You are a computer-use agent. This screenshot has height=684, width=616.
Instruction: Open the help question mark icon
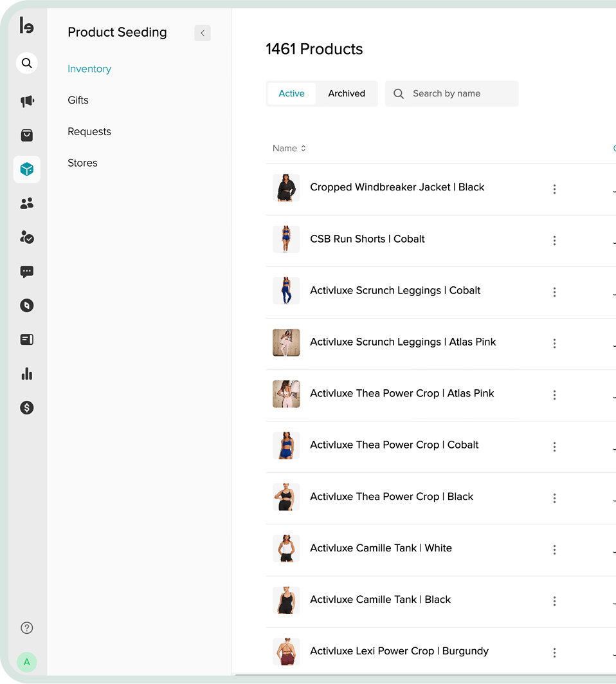[27, 628]
